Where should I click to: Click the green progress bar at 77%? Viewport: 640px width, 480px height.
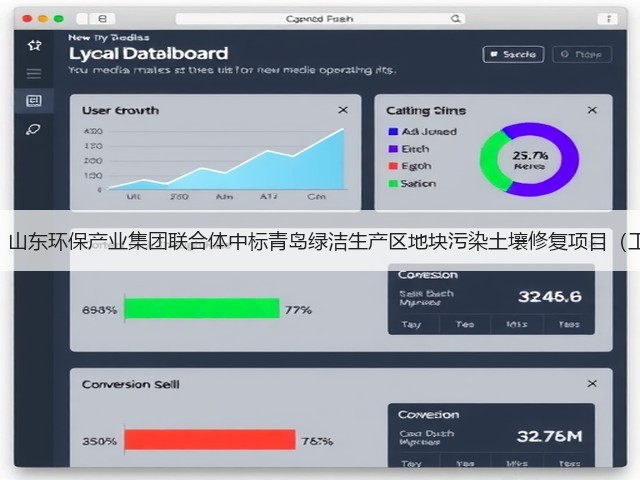click(202, 308)
